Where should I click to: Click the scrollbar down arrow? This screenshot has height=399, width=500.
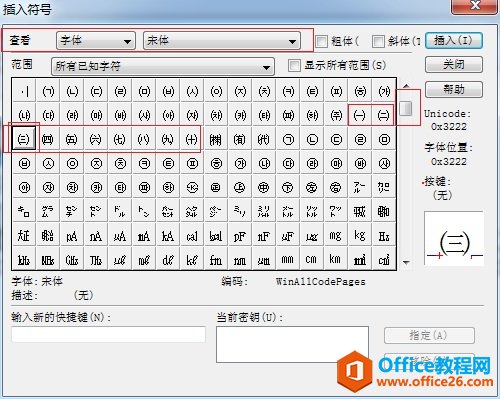coord(406,262)
